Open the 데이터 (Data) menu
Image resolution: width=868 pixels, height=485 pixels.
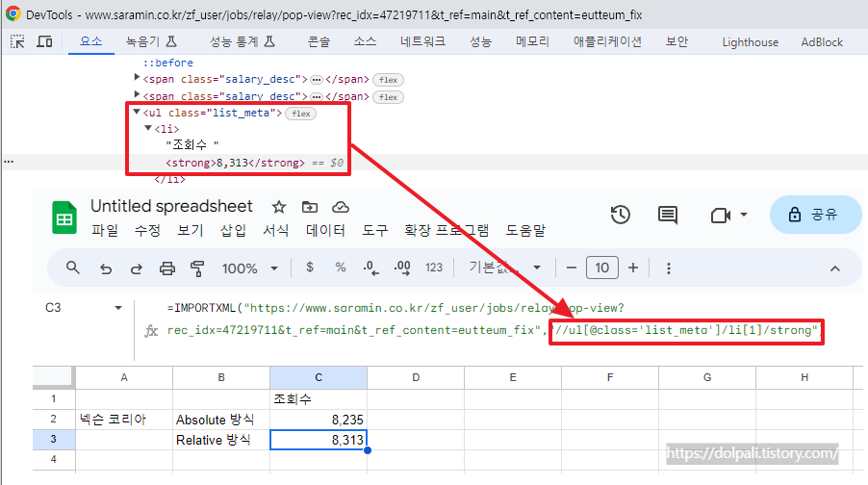click(325, 230)
